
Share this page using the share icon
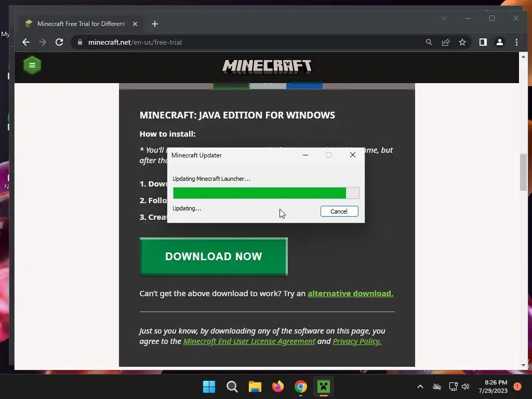pos(445,42)
